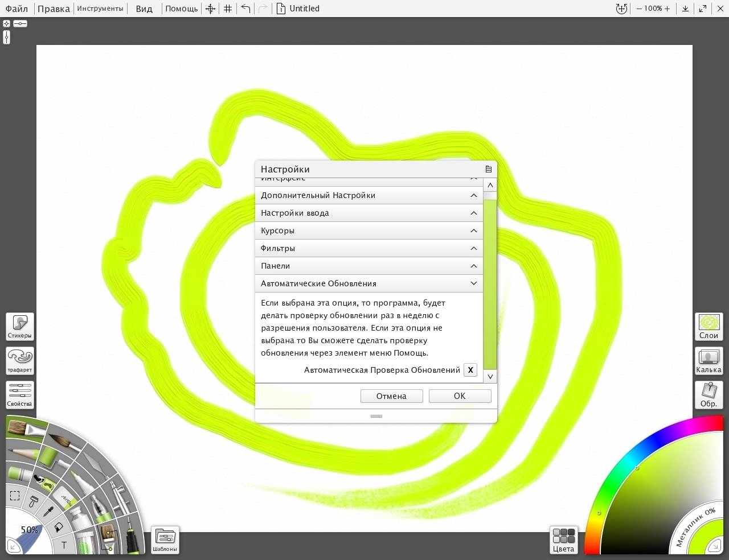Select the Pencil tool

coord(23,452)
